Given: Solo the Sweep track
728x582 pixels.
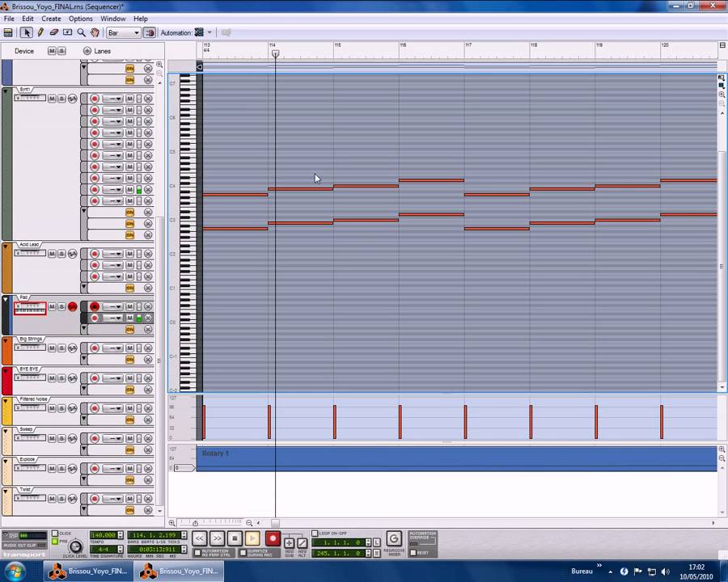Looking at the screenshot, I should click(x=61, y=439).
